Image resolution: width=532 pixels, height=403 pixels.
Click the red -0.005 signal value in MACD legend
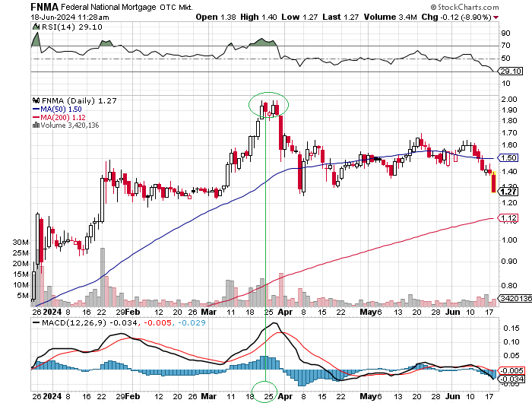pos(158,322)
